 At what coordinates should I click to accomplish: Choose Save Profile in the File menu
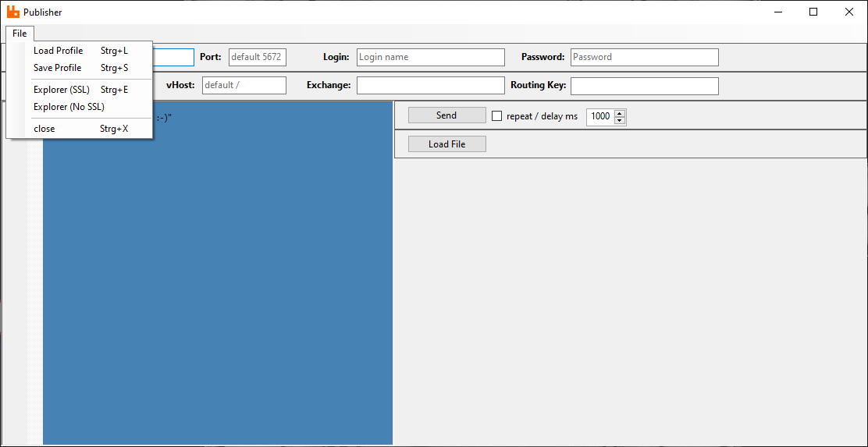(58, 68)
